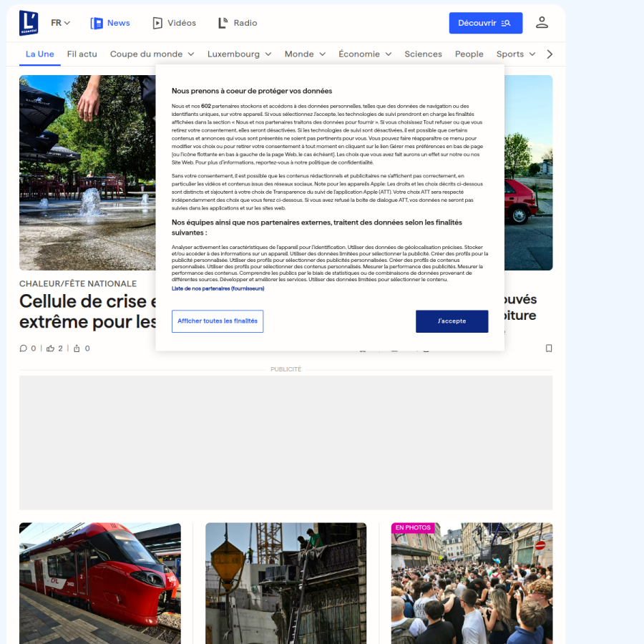Click the L'essentiel logo
The width and height of the screenshot is (644, 644).
coord(29,23)
